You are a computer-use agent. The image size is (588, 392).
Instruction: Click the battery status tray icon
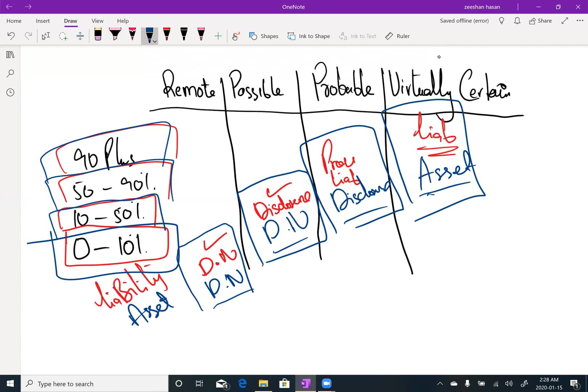[481, 384]
